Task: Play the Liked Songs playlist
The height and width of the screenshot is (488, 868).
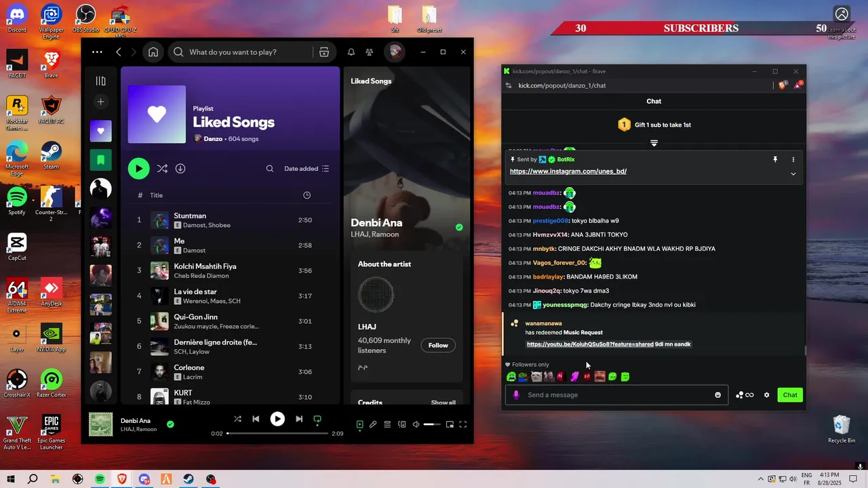Action: click(x=138, y=169)
